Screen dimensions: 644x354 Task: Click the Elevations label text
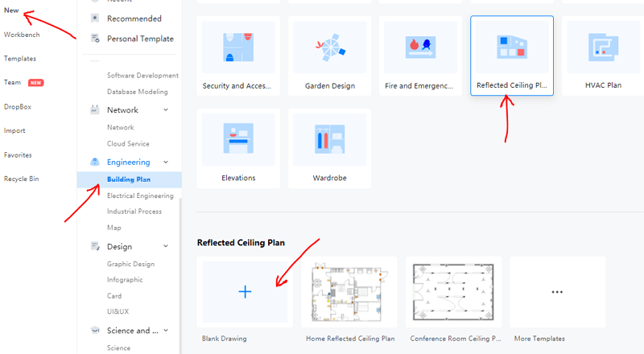tap(238, 178)
